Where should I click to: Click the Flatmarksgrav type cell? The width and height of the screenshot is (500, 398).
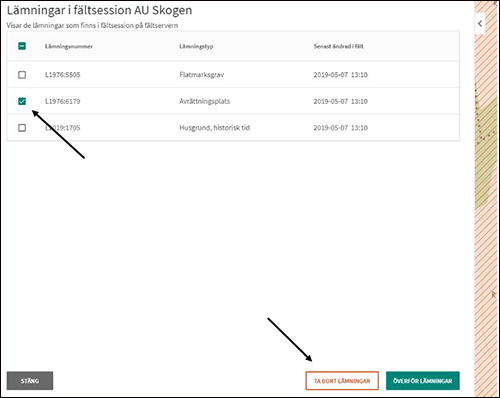click(x=202, y=75)
